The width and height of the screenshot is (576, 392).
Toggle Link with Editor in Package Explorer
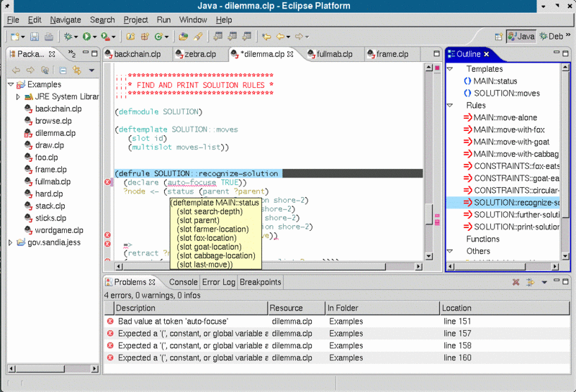[x=77, y=70]
